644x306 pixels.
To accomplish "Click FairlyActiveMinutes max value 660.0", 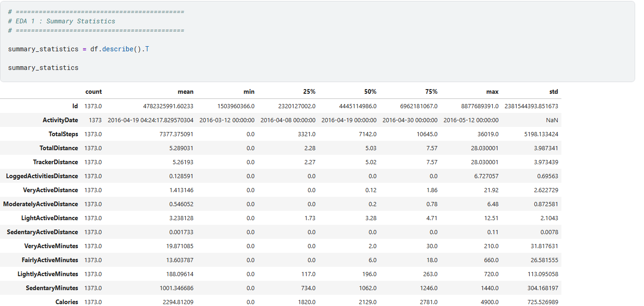I will coord(490,260).
